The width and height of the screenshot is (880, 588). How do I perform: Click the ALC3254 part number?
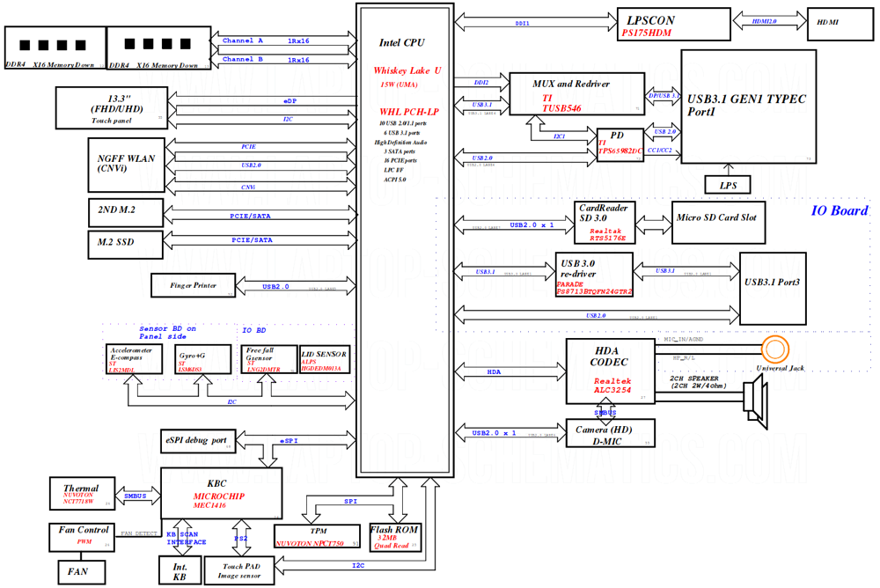pos(612,390)
